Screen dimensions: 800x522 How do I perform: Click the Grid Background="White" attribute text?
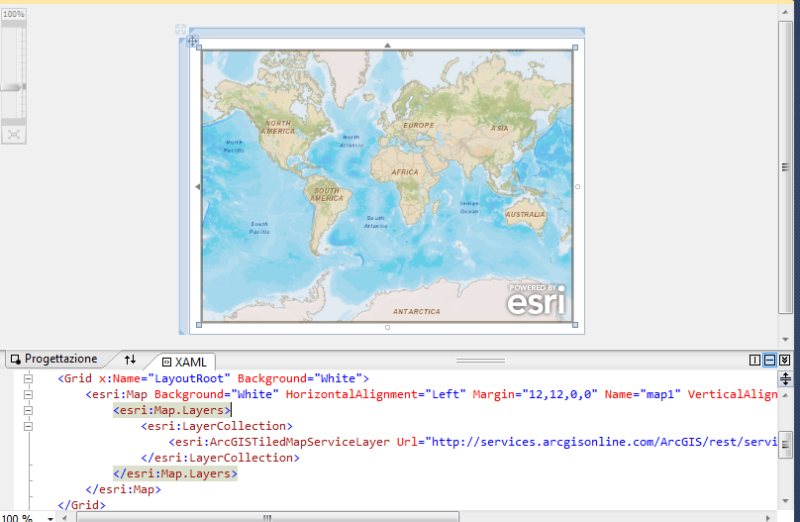coord(300,379)
